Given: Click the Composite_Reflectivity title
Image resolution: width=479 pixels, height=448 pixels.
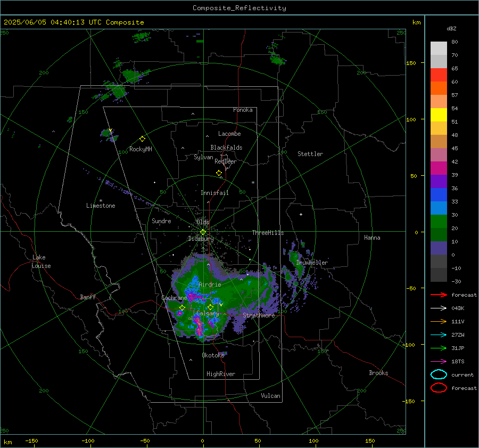Looking at the screenshot, I should tap(239, 8).
